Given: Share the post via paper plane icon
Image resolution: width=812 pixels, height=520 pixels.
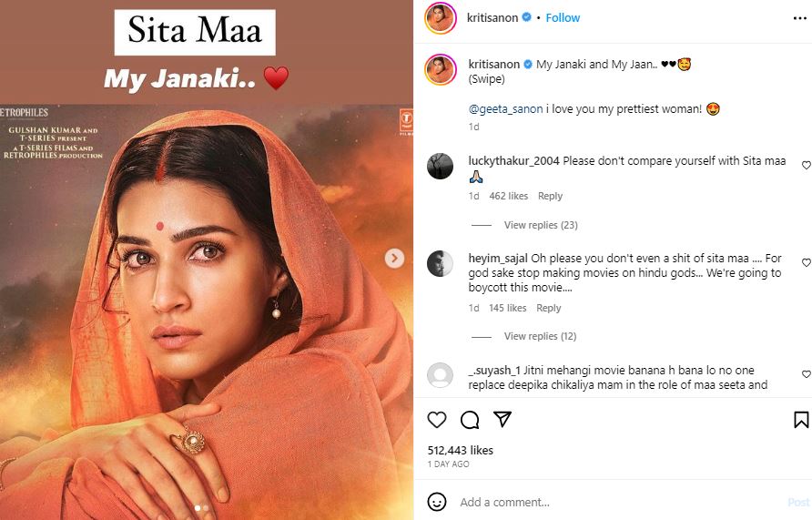Looking at the screenshot, I should click(x=502, y=420).
